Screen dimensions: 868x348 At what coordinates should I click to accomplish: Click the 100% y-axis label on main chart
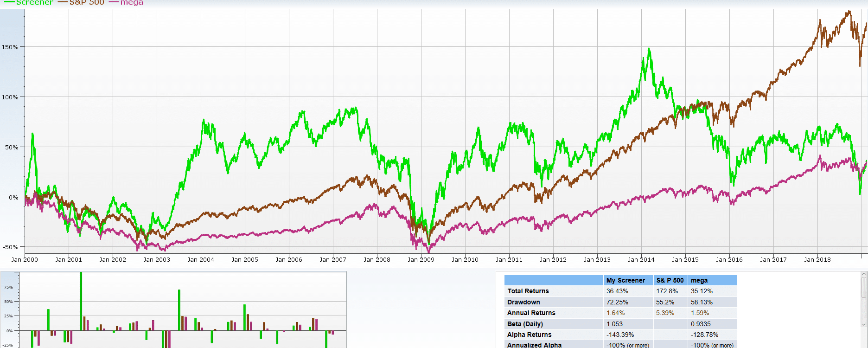[10, 97]
